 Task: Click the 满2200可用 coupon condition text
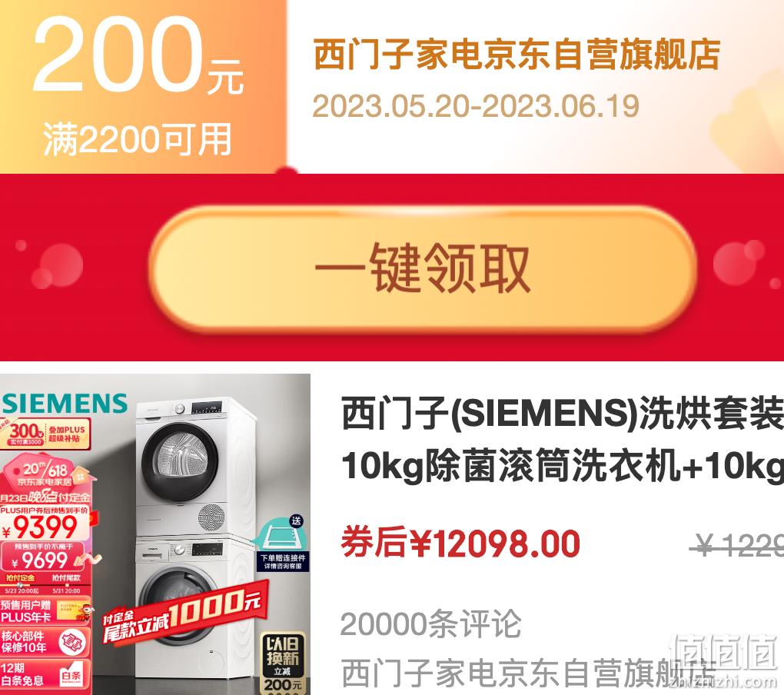(x=138, y=139)
